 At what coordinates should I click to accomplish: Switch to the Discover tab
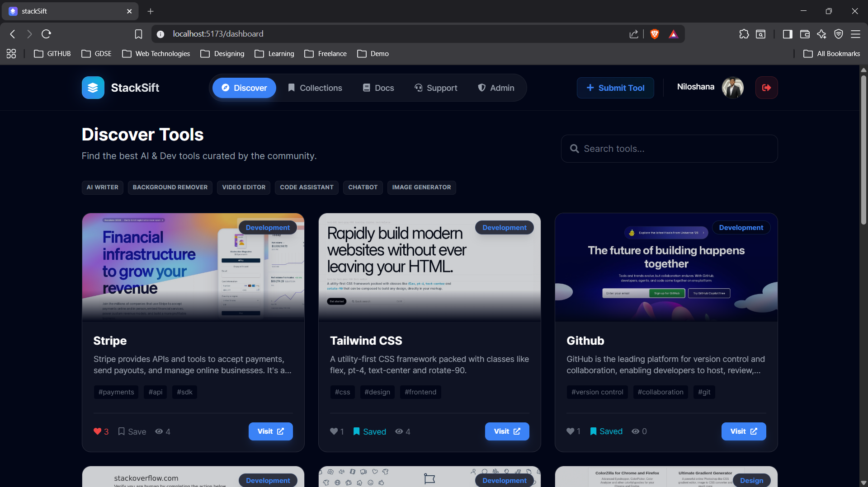point(244,88)
